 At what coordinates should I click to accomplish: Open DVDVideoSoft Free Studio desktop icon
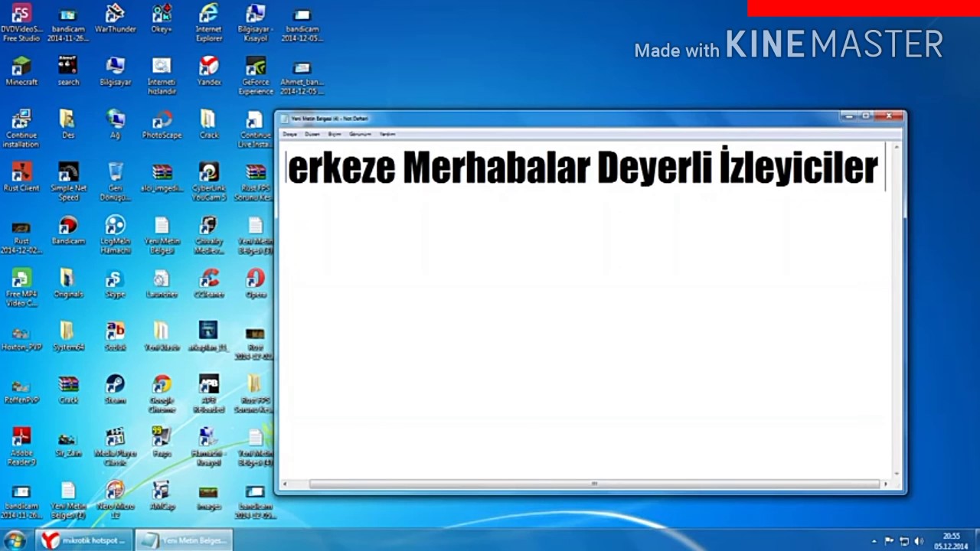coord(21,22)
